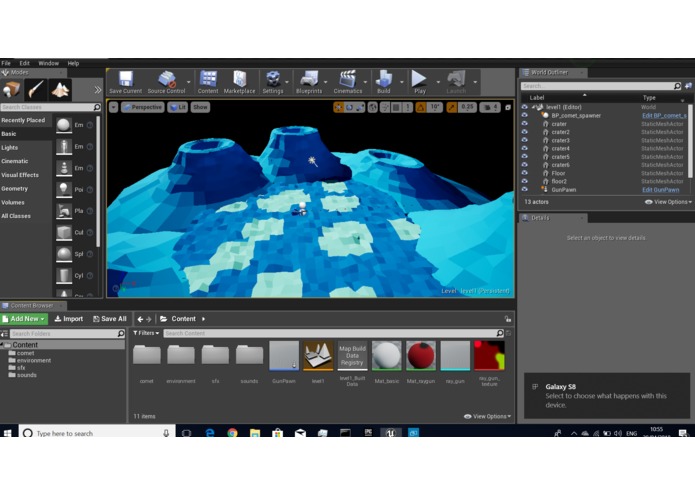Open Chrome from the taskbar
Screen dimensions: 695x494
(232, 433)
